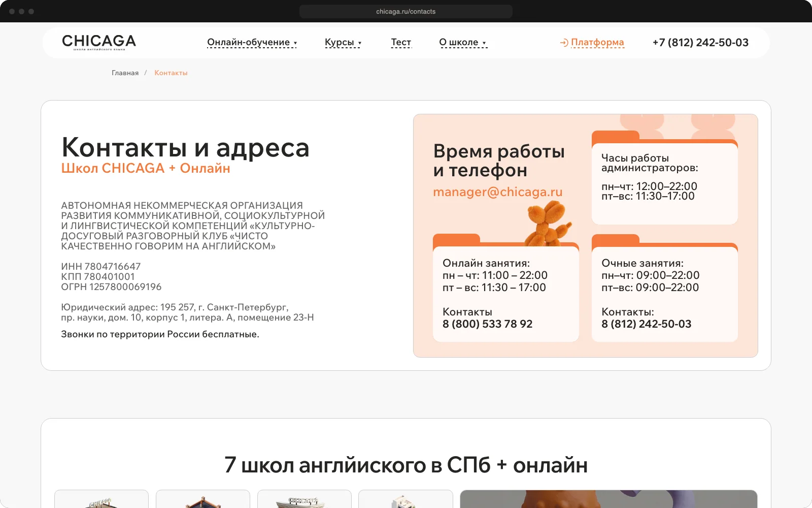
Task: Click the Время работы и телефон heading
Action: click(x=499, y=161)
